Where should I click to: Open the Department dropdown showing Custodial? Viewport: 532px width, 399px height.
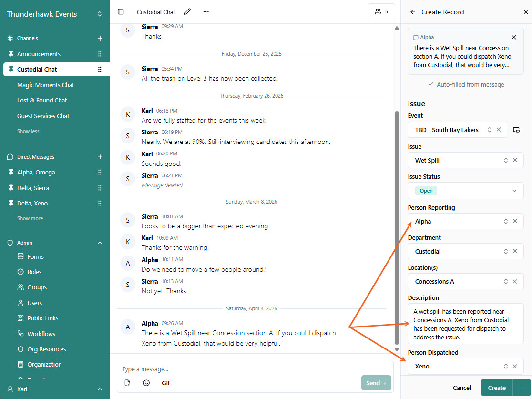point(465,251)
